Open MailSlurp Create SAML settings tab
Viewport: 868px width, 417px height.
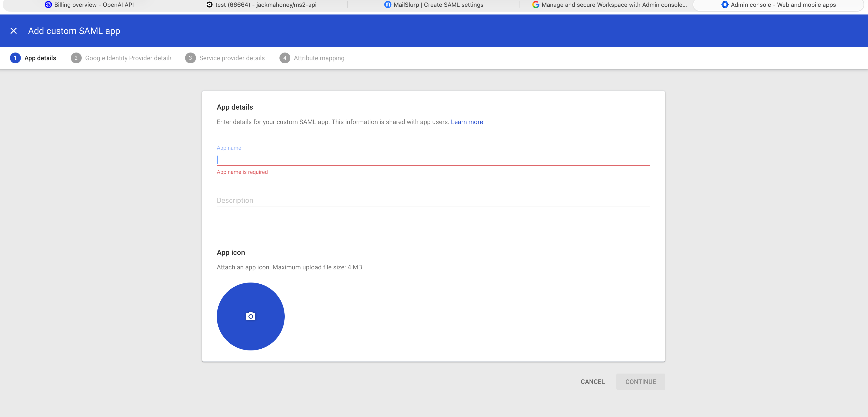pyautogui.click(x=438, y=5)
